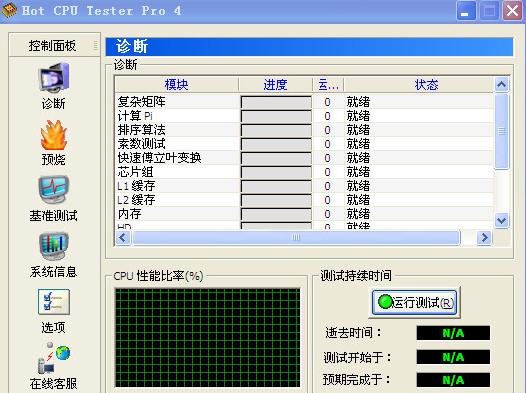
Task: Click the progress bar for 复杂矩阵
Action: click(x=276, y=102)
